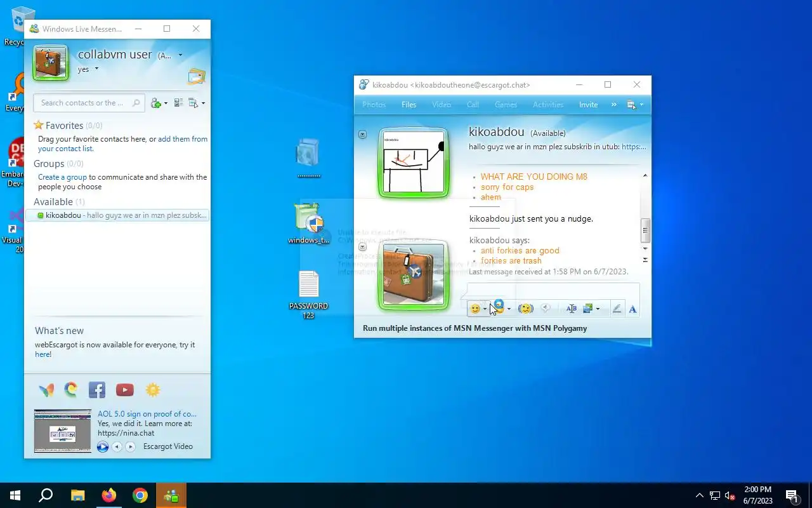Expand the wink dropdown arrow
Viewport: 812px width, 508px height.
(x=509, y=310)
